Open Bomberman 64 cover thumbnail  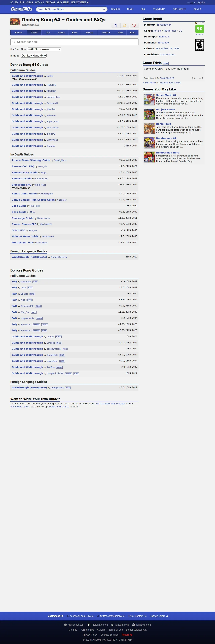[x=149, y=142]
